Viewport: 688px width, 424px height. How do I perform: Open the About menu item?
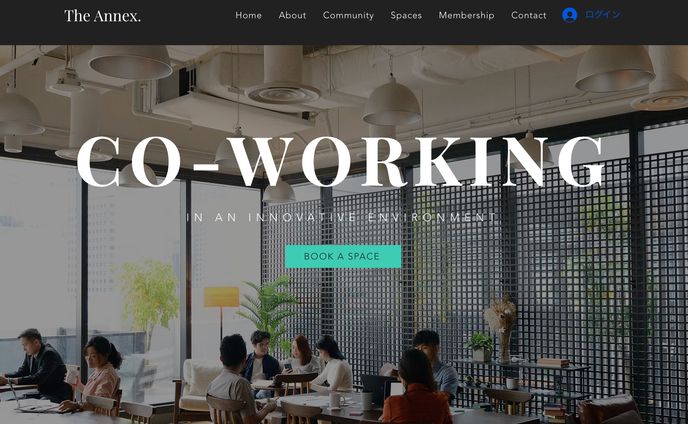point(292,15)
